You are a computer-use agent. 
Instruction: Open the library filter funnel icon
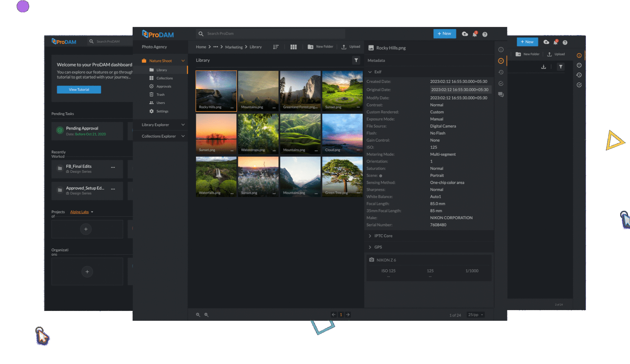coord(356,60)
